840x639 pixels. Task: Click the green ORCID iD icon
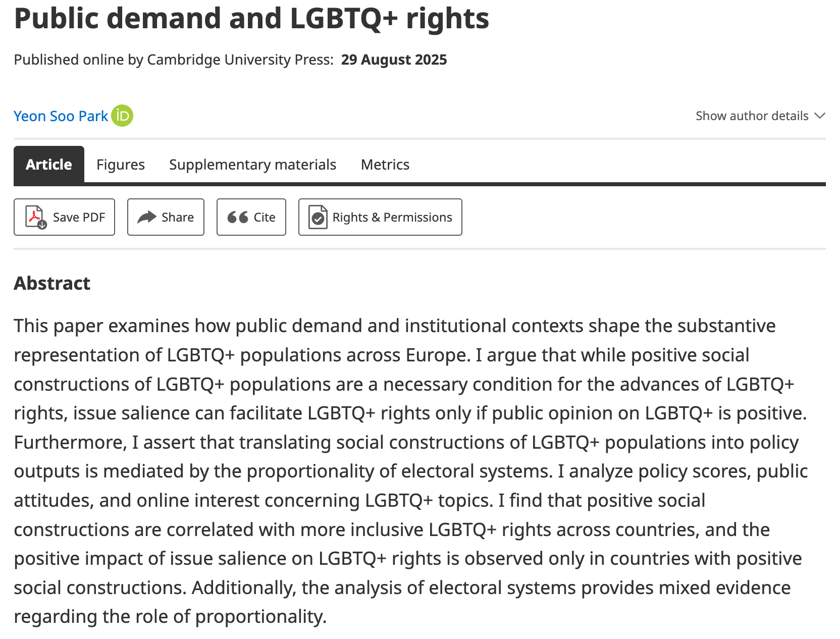pyautogui.click(x=122, y=116)
